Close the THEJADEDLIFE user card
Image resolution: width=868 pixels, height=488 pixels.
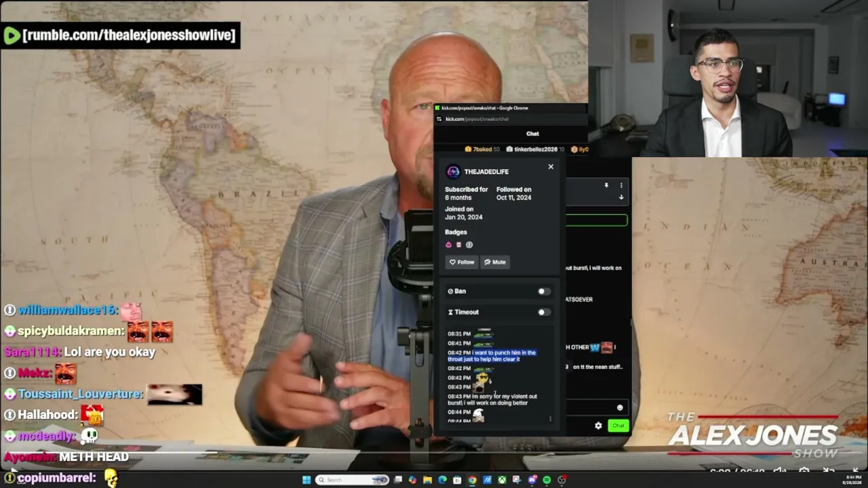click(551, 167)
